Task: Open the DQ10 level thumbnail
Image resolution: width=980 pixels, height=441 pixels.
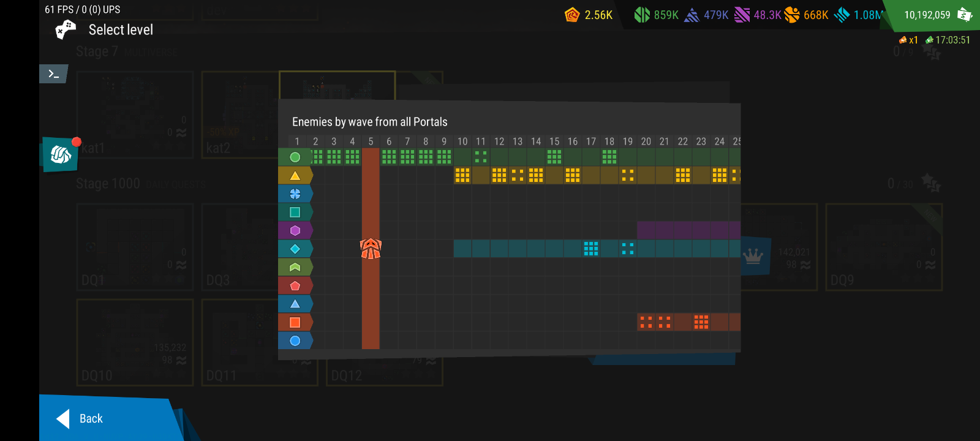Action: (x=135, y=342)
